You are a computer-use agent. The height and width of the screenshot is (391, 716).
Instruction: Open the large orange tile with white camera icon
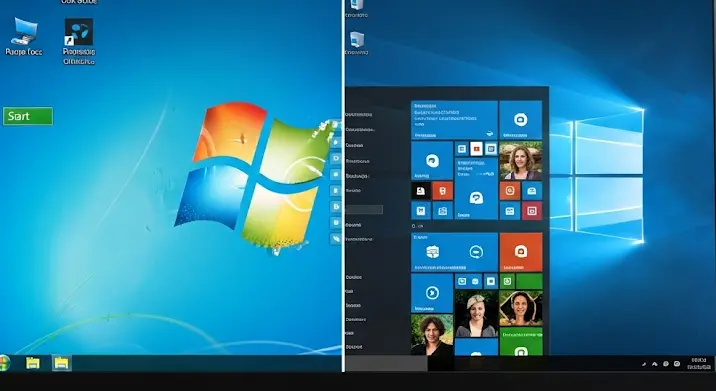click(x=521, y=252)
